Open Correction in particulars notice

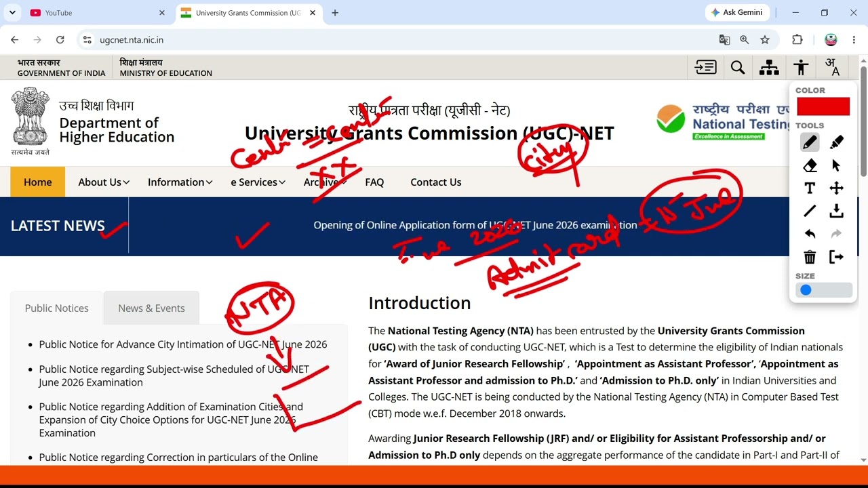pos(178,457)
